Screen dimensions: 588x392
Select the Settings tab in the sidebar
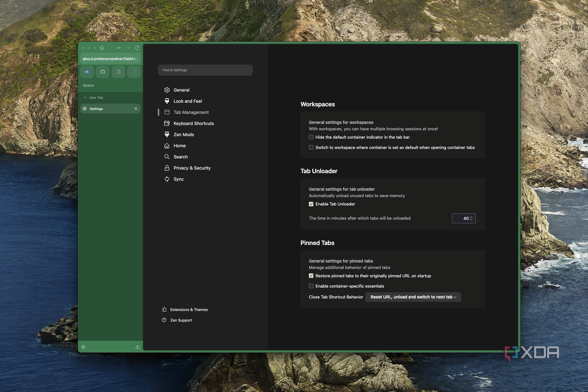110,109
